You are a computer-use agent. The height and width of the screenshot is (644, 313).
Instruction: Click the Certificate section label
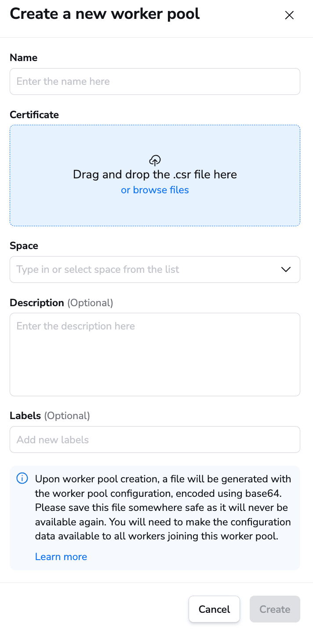[x=34, y=115]
